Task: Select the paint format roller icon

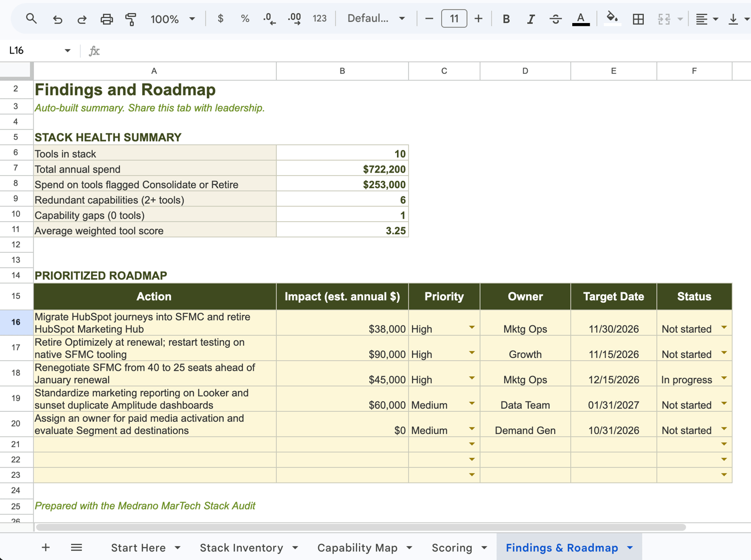Action: pyautogui.click(x=131, y=19)
